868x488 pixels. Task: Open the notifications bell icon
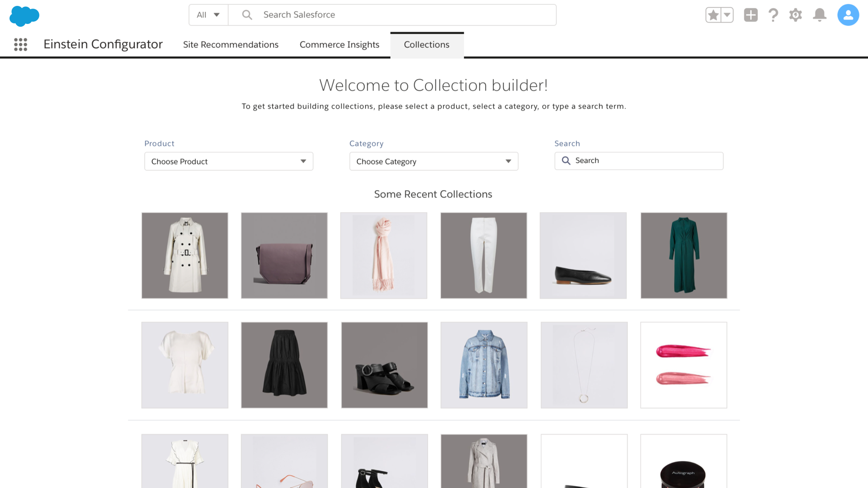click(820, 15)
